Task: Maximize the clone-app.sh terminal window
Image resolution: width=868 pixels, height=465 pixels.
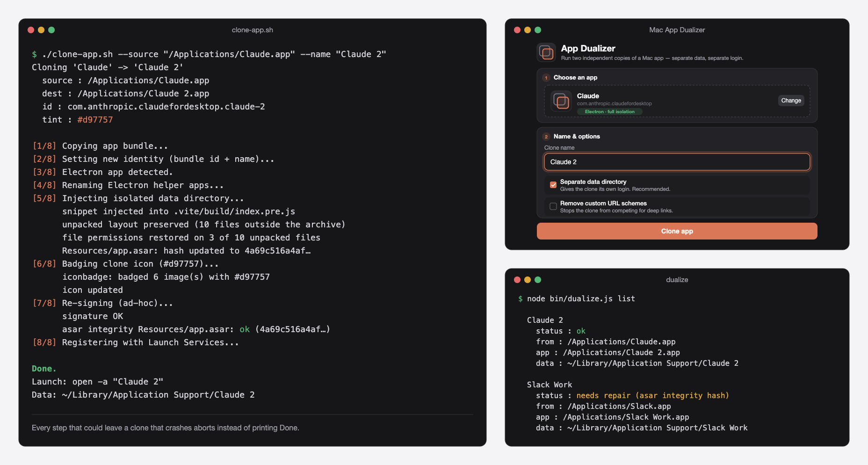Action: (51, 30)
